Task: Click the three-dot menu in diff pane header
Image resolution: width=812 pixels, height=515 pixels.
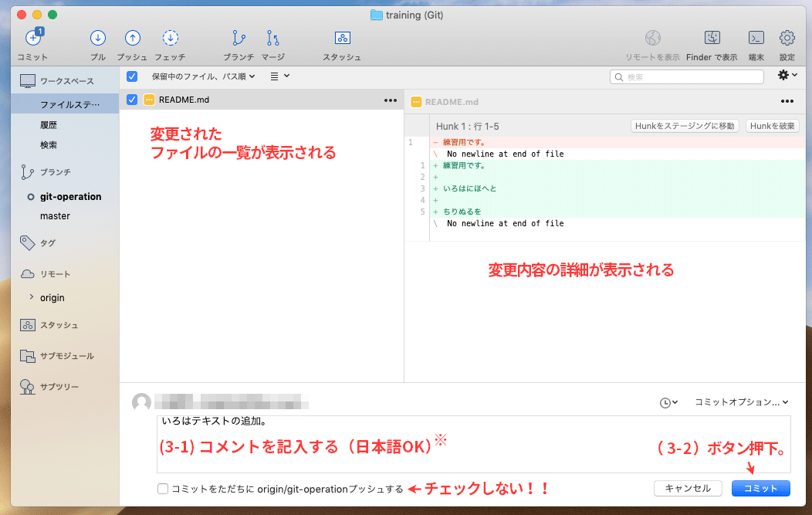Action: click(x=787, y=102)
